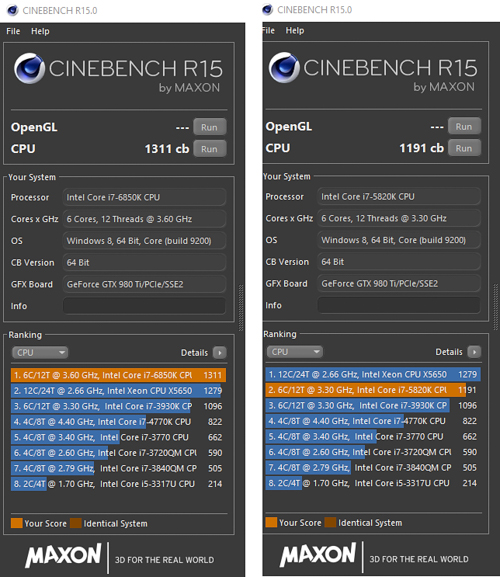Select i7-3840QM ranking row in right window
This screenshot has width=500, height=577.
click(373, 467)
